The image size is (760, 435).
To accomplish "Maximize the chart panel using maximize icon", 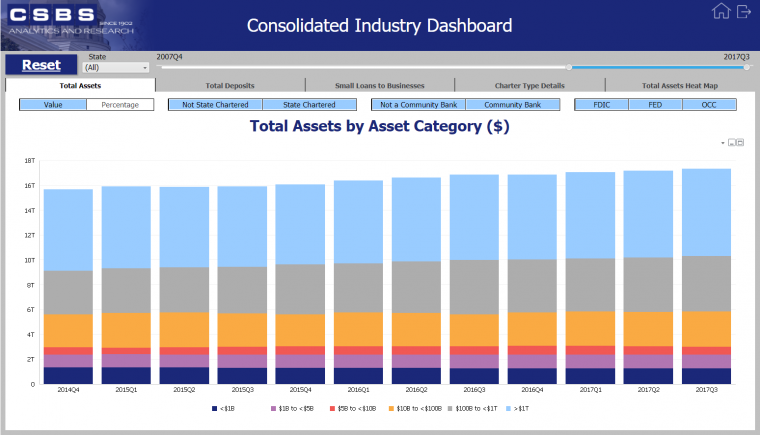I will point(740,143).
